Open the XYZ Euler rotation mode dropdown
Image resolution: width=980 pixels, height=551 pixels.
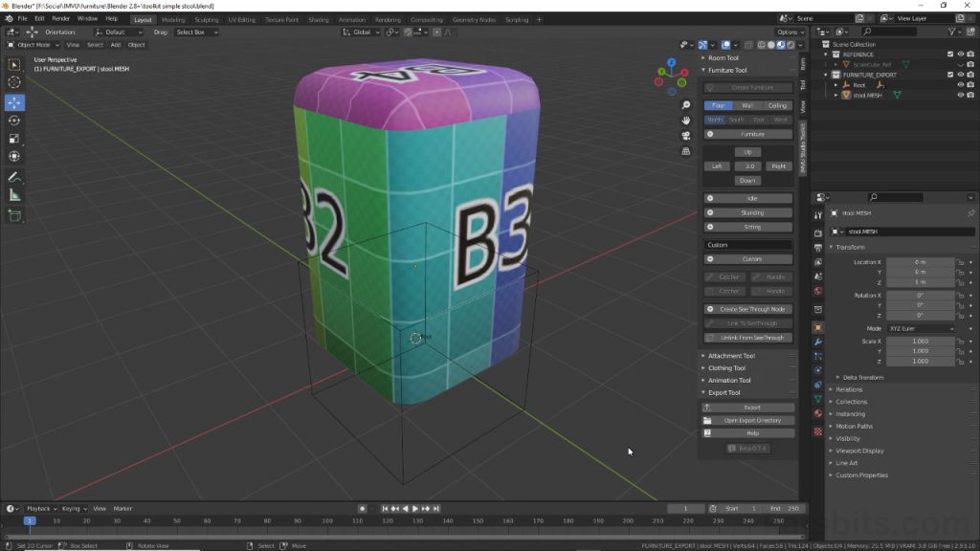coord(922,329)
